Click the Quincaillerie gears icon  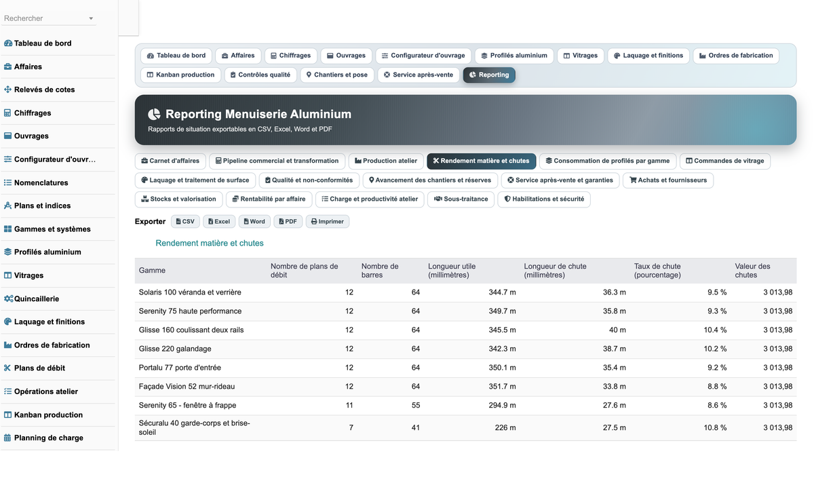click(x=8, y=298)
